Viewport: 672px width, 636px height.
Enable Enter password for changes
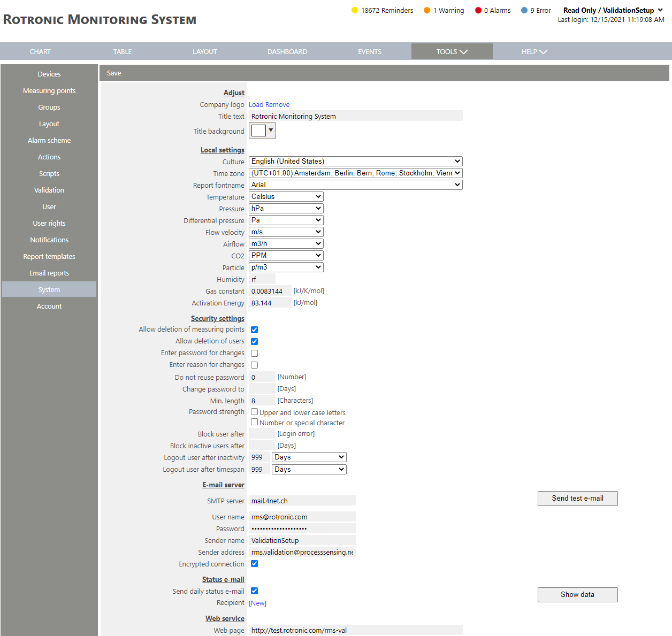(x=255, y=353)
